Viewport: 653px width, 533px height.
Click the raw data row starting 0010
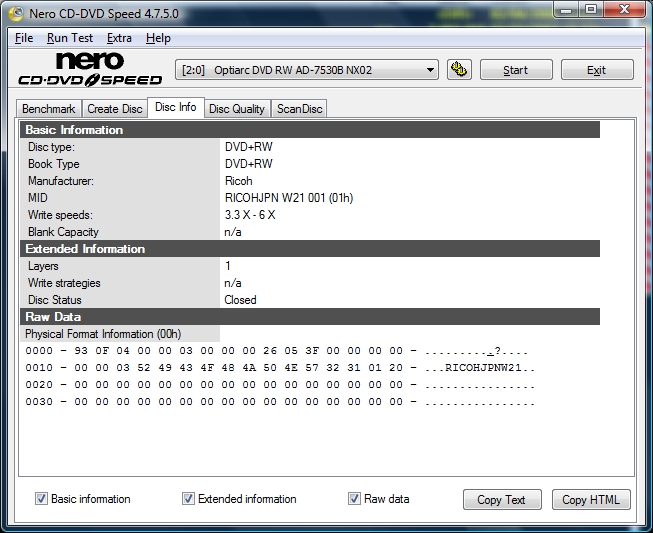click(x=280, y=368)
